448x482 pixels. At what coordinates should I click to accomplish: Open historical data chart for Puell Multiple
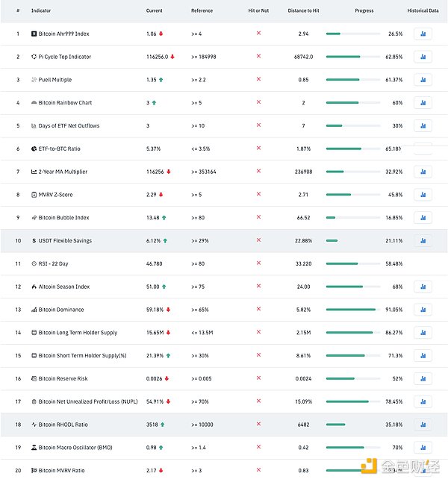point(423,80)
